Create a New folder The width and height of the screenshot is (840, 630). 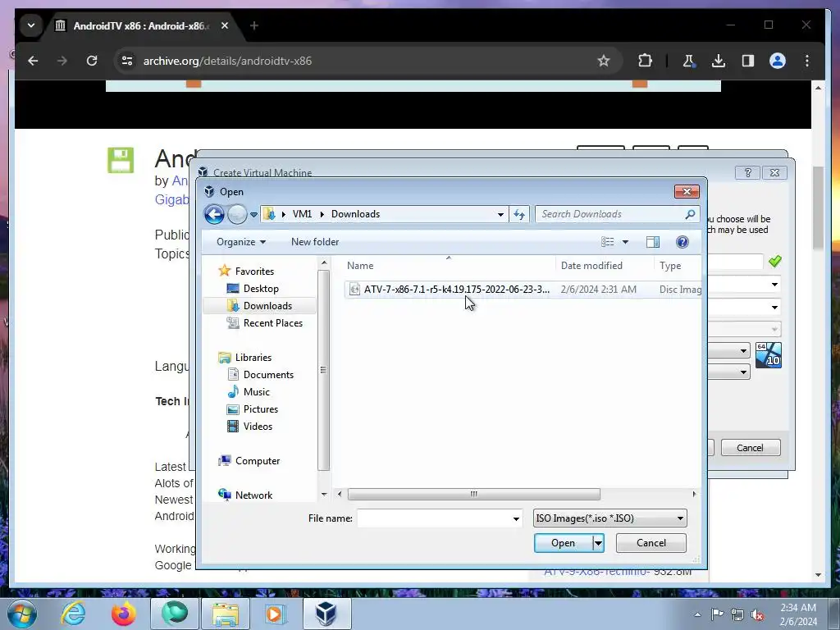point(315,242)
